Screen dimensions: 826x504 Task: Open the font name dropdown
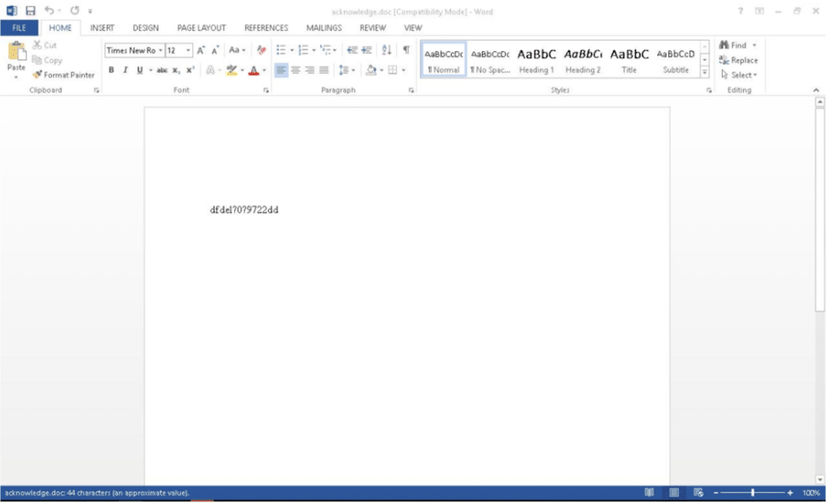(x=160, y=50)
